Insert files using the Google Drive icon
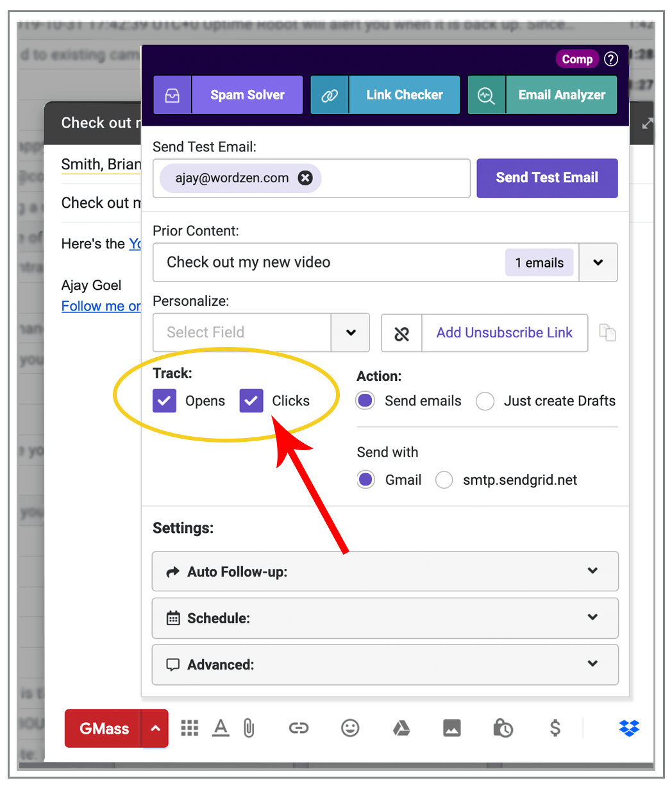Image resolution: width=672 pixels, height=785 pixels. (401, 728)
